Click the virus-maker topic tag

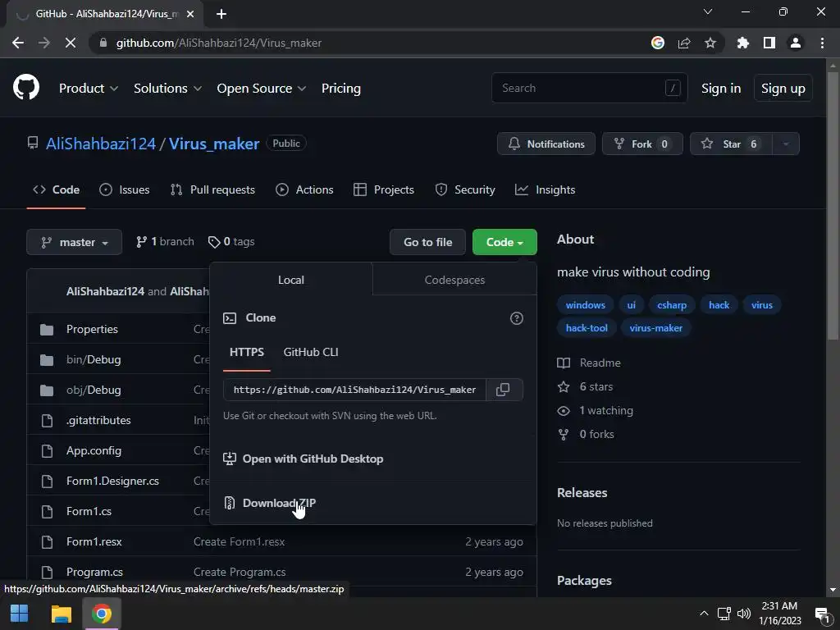point(655,328)
